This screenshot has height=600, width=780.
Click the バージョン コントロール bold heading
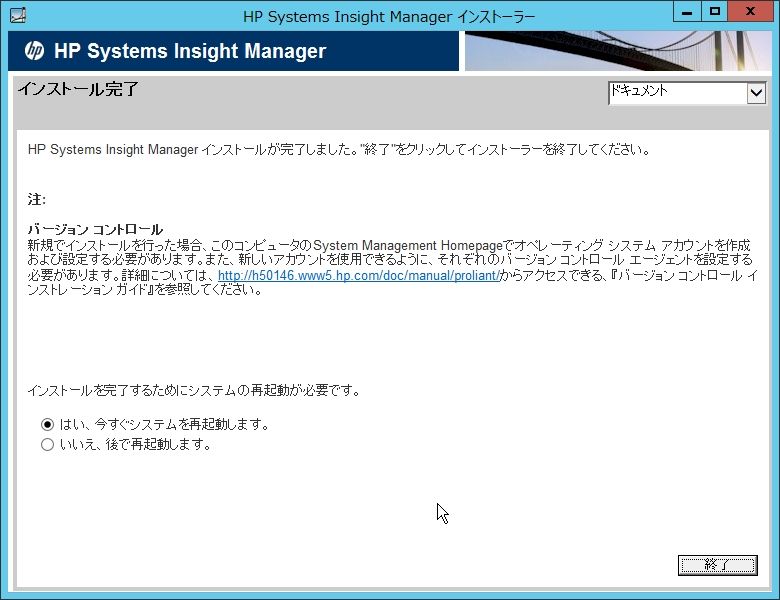point(95,229)
